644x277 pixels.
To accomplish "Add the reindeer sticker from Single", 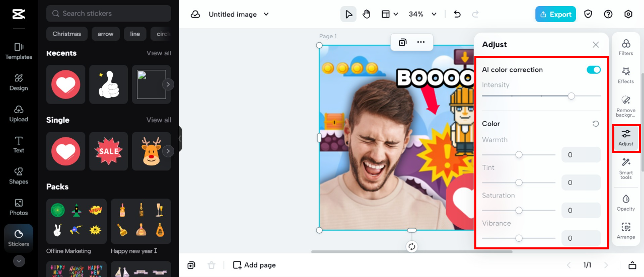I will pyautogui.click(x=151, y=151).
